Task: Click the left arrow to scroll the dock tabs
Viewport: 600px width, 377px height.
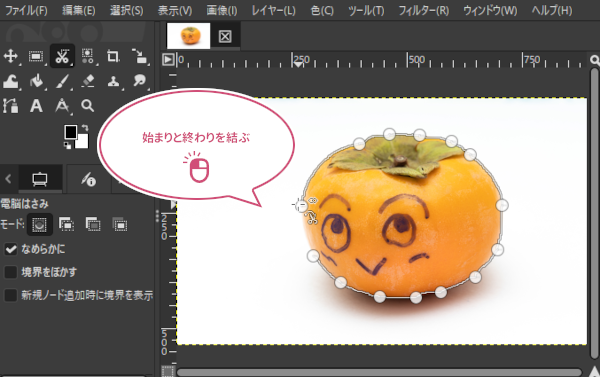Action: 8,179
